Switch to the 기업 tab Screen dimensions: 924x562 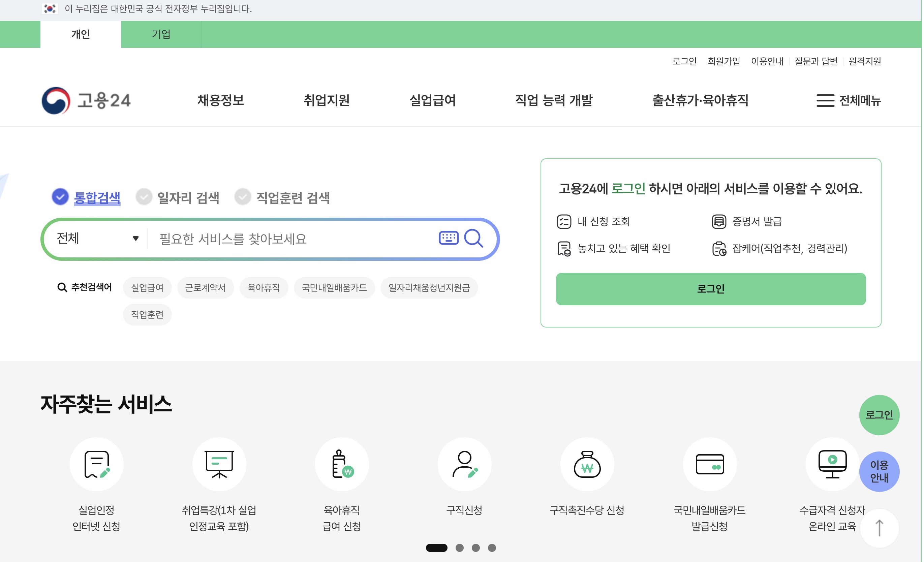[161, 34]
